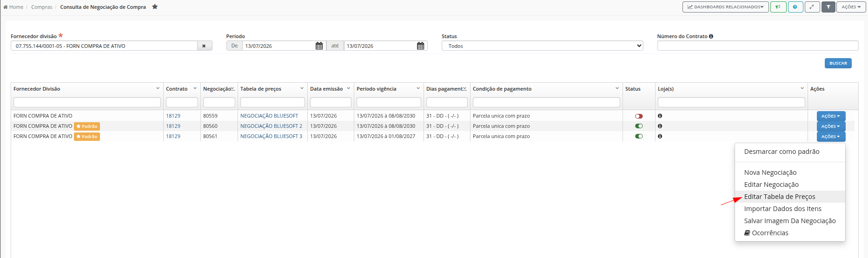Clear the Fornecedor divisão field with X
This screenshot has height=258, width=868.
point(204,46)
